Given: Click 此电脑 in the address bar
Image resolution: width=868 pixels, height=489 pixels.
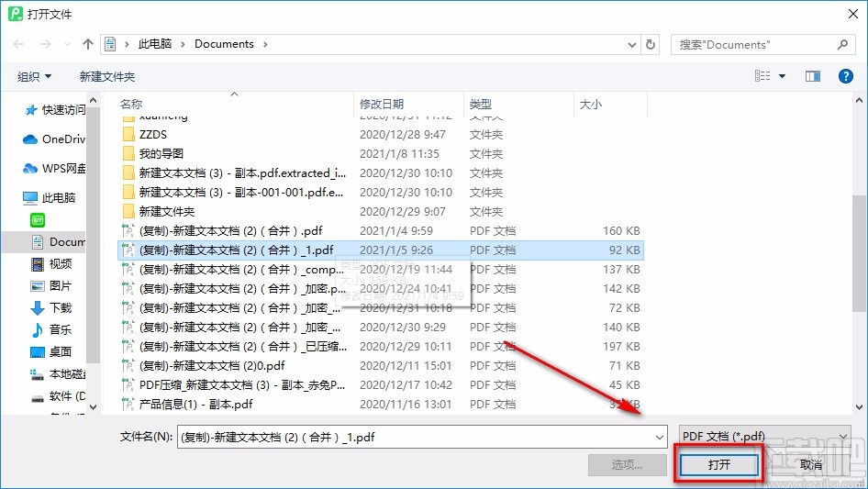Looking at the screenshot, I should click(x=155, y=44).
